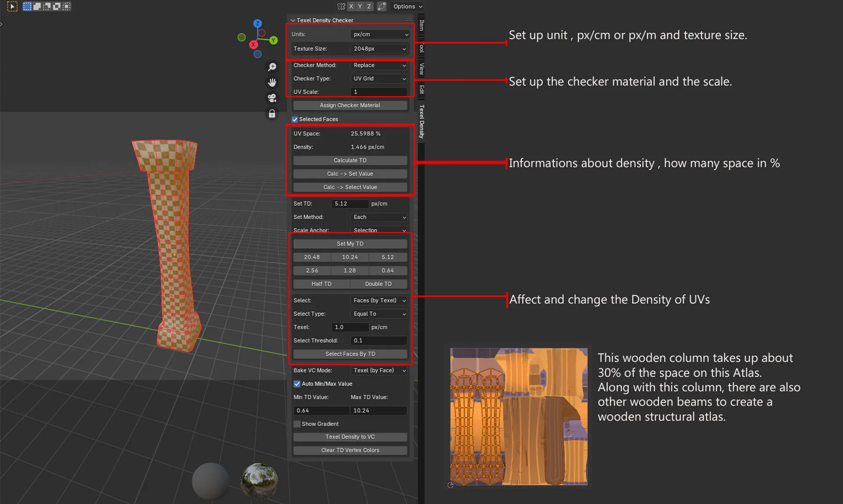Switch to the Item sidebar tab
Image resolution: width=843 pixels, height=504 pixels.
coord(421,25)
